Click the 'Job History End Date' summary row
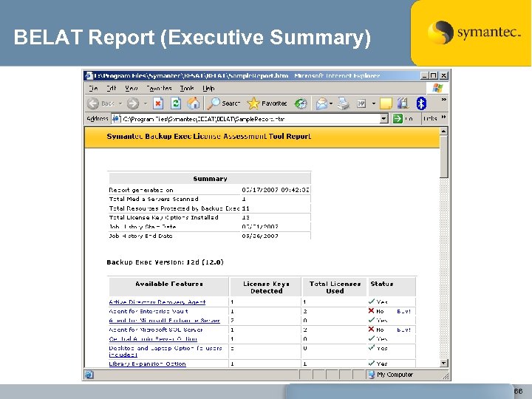 click(x=209, y=236)
